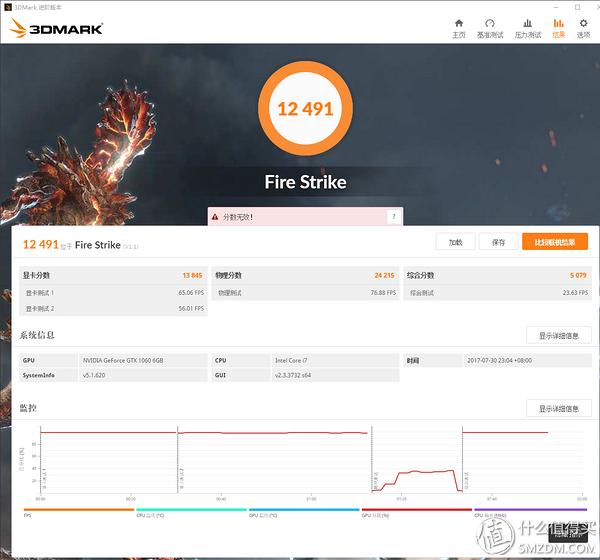Click the timestamp 2017-07-30 23:04
This screenshot has width=600, height=560.
click(499, 361)
